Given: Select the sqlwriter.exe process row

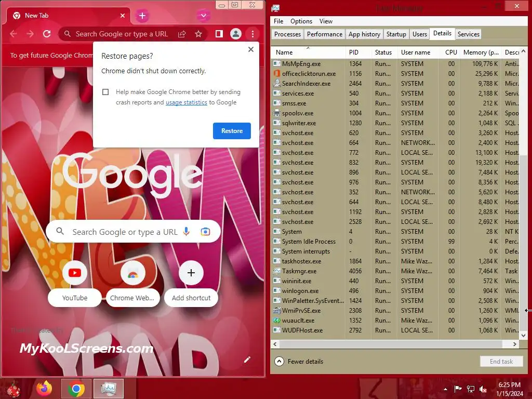Looking at the screenshot, I should pyautogui.click(x=395, y=123).
